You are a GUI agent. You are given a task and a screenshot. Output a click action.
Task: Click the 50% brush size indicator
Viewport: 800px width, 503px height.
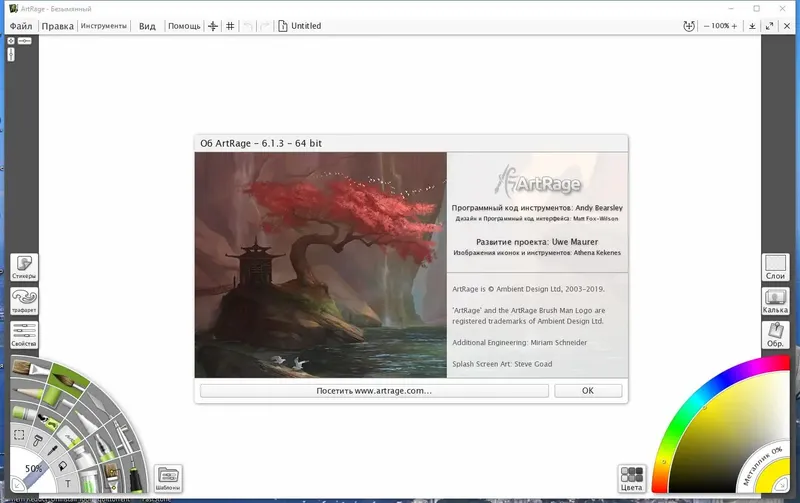[x=34, y=469]
